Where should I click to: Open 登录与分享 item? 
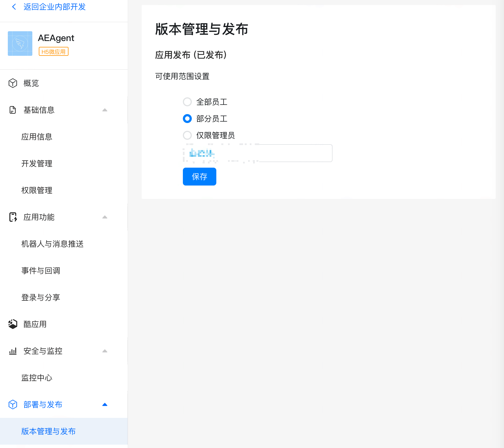click(41, 297)
